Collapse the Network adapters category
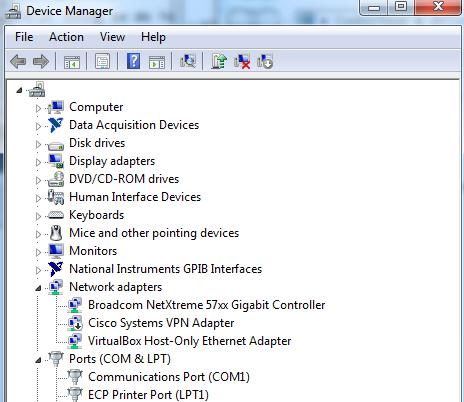 (x=38, y=288)
